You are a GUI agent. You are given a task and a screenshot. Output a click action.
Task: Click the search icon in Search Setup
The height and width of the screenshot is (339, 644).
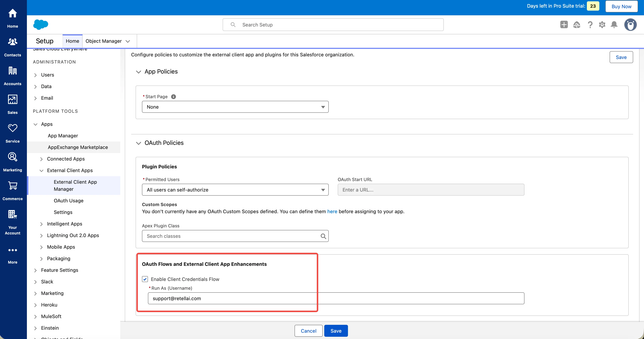tap(233, 24)
